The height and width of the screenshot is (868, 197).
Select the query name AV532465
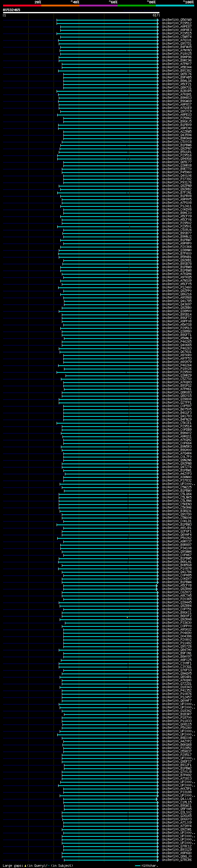point(11,10)
